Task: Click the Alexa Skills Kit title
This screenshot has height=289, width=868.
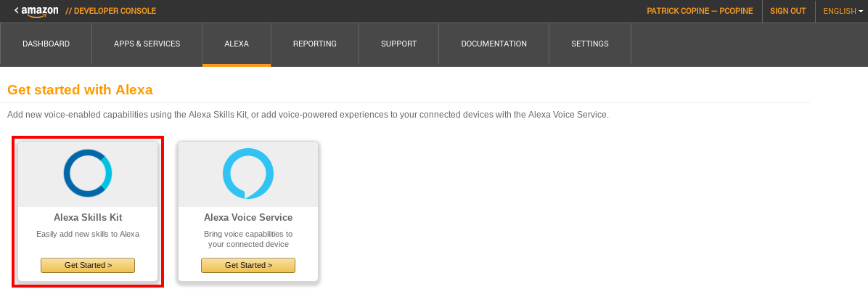Action: point(88,218)
